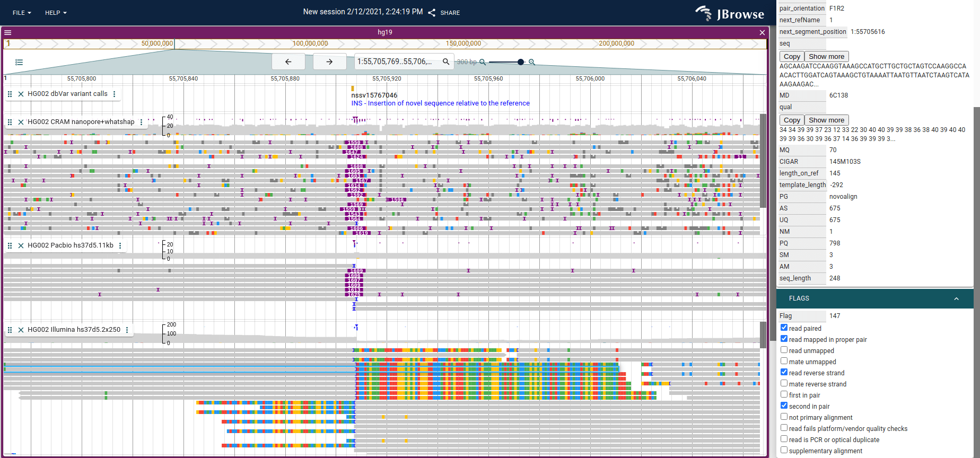980x458 pixels.
Task: Toggle PCR or optical duplicate checkbox
Action: click(x=784, y=439)
